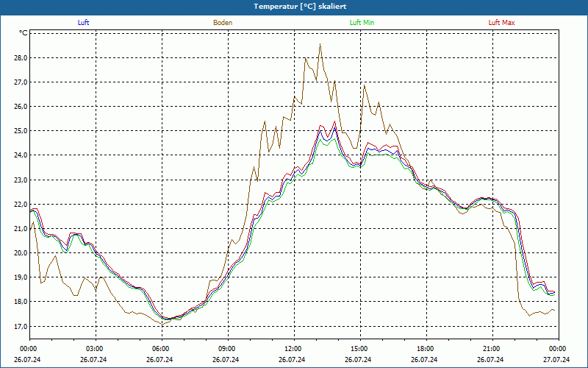
Task: Click the 28,0 y-axis tick label
Action: click(x=20, y=57)
